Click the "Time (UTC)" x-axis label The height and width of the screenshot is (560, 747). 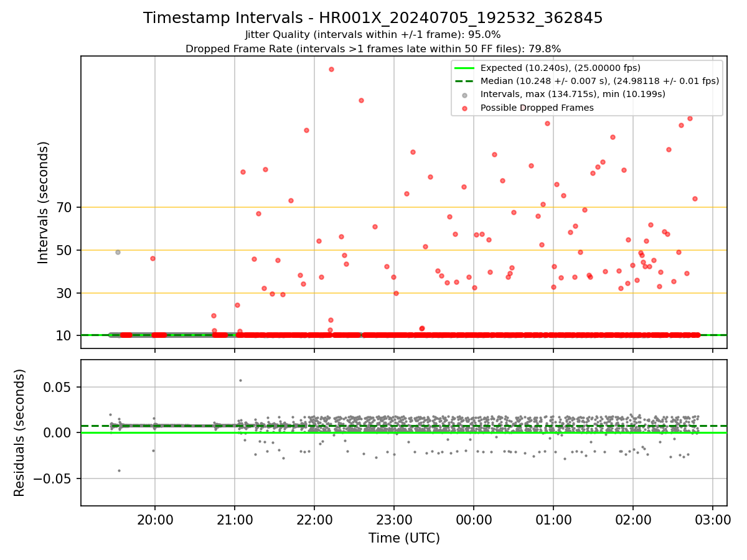(404, 538)
